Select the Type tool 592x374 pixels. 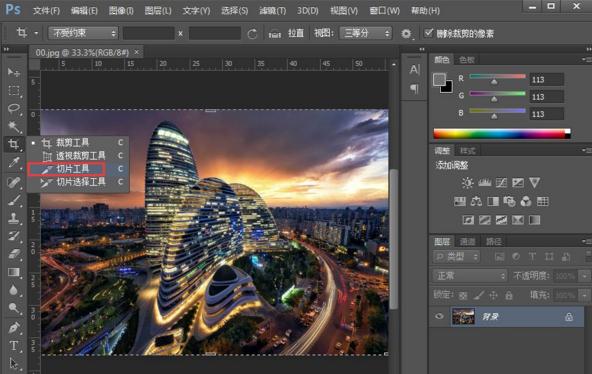14,345
